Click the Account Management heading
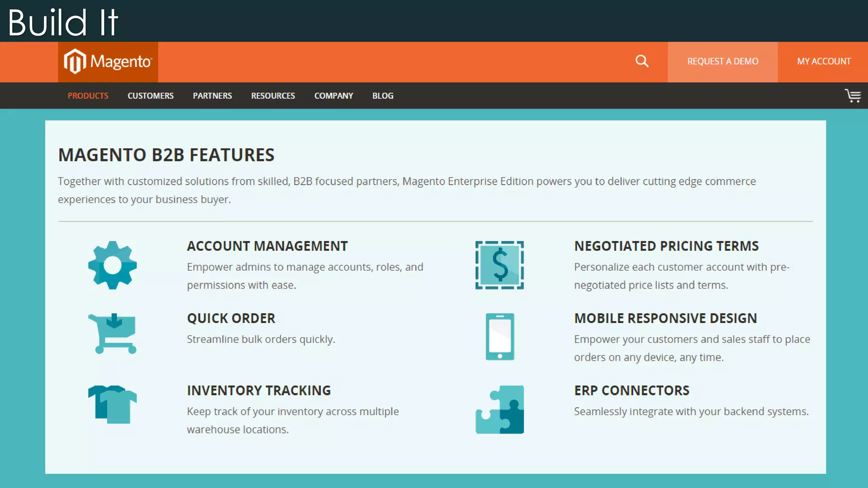 (x=267, y=246)
